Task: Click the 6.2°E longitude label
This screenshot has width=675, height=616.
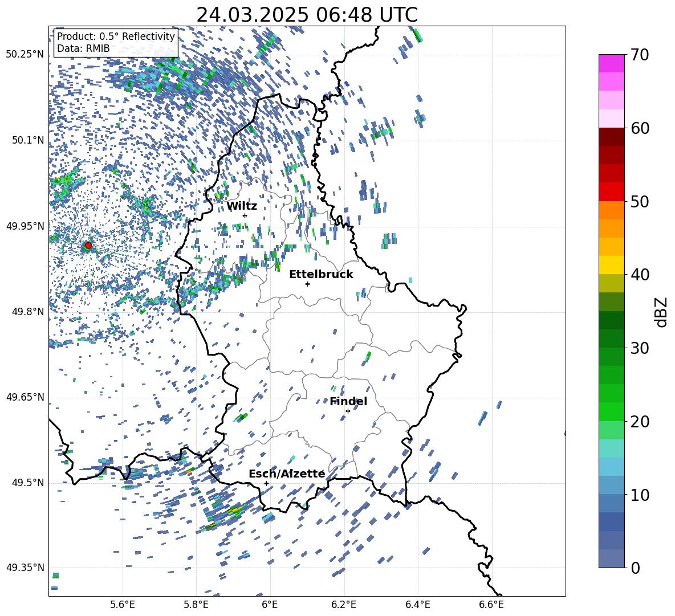Action: pyautogui.click(x=344, y=605)
